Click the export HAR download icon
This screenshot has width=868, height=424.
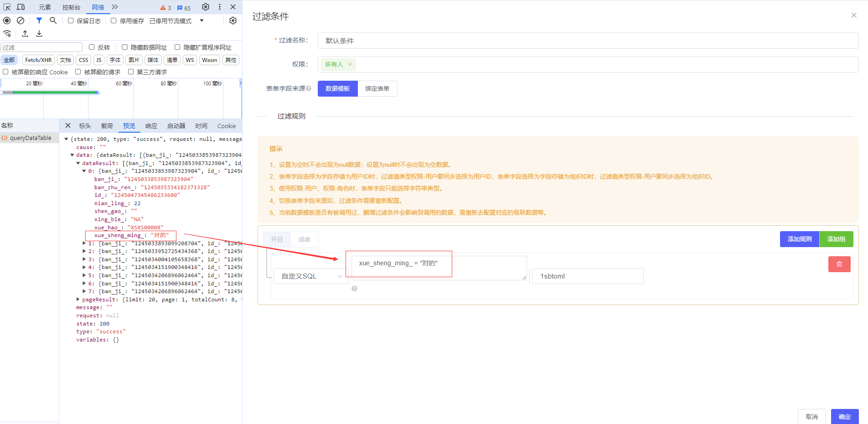(x=39, y=33)
